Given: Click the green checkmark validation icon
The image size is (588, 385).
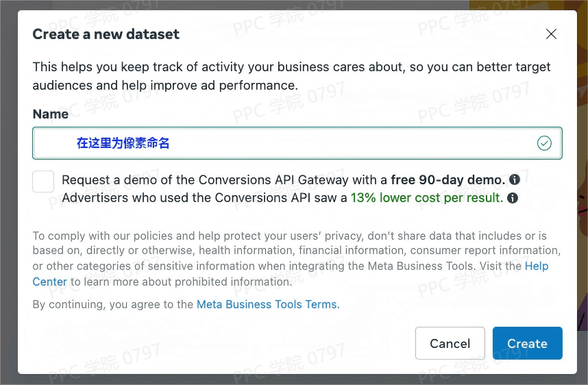Looking at the screenshot, I should [544, 143].
